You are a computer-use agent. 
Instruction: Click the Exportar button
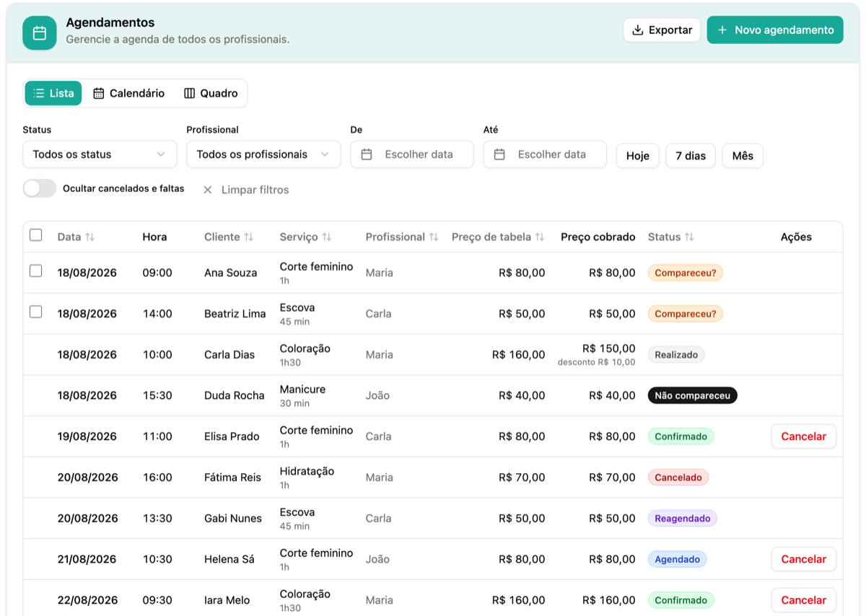point(662,30)
